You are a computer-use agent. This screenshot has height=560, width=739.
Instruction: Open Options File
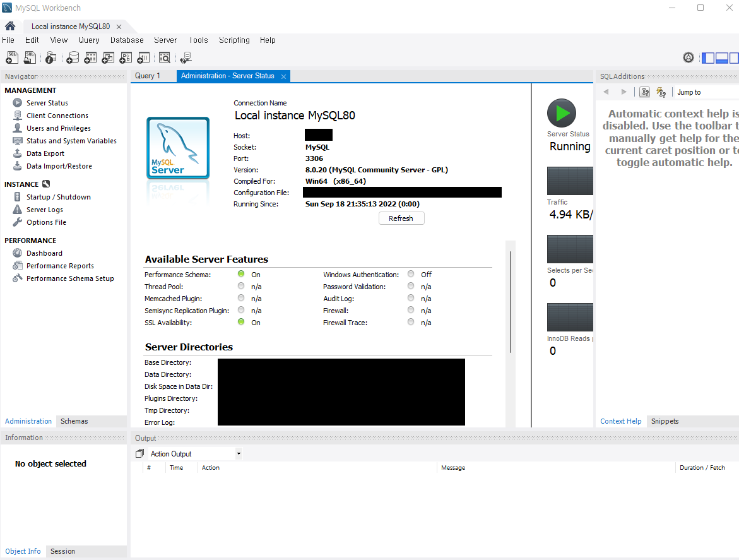tap(46, 222)
